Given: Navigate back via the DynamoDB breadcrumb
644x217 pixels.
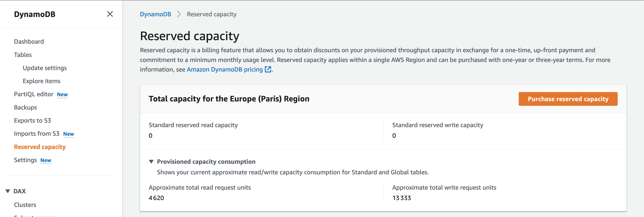Looking at the screenshot, I should pyautogui.click(x=155, y=14).
